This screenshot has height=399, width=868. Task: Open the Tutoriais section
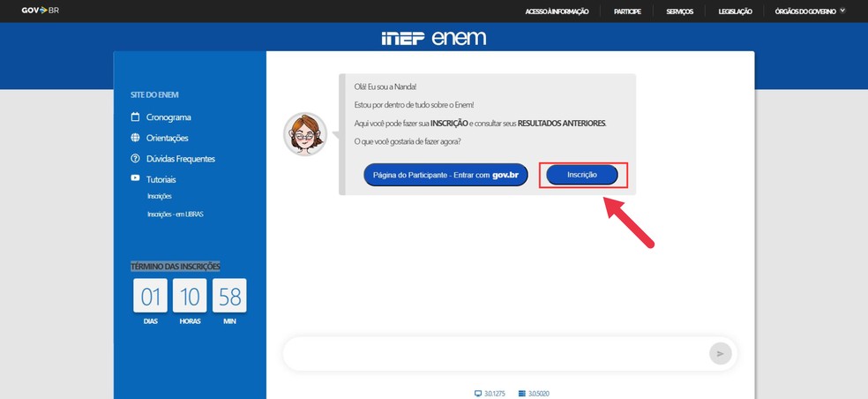coord(161,179)
